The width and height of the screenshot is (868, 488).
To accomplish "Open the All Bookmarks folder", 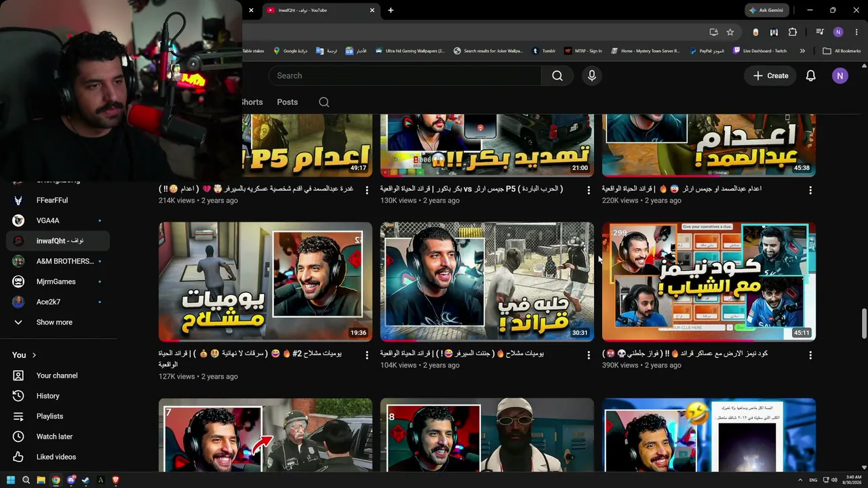I will [842, 51].
